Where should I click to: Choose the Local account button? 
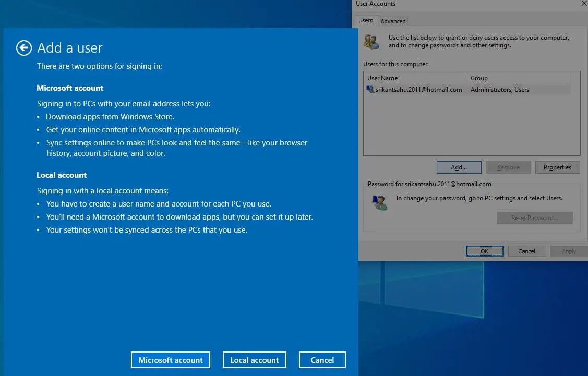point(255,360)
